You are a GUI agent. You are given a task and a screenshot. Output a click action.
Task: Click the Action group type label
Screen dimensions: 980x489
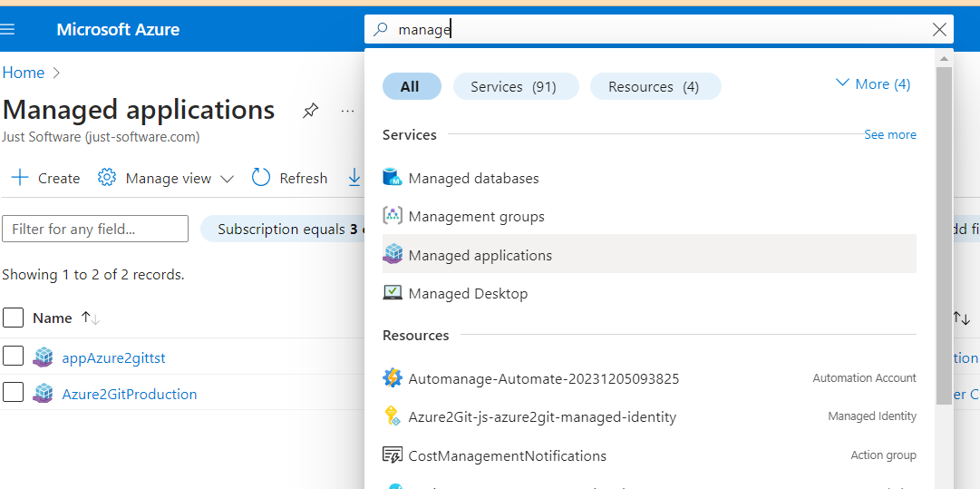pos(883,455)
